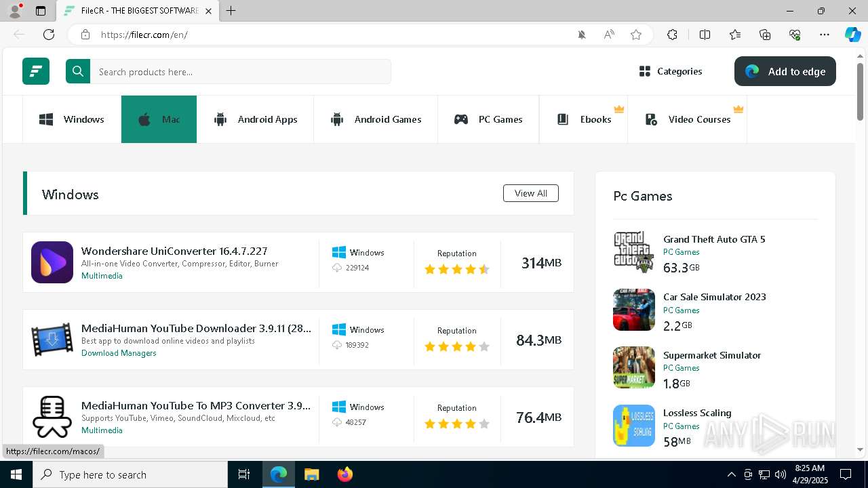Click the Supermarket Simulator thumbnail
The image size is (868, 488).
(x=634, y=367)
